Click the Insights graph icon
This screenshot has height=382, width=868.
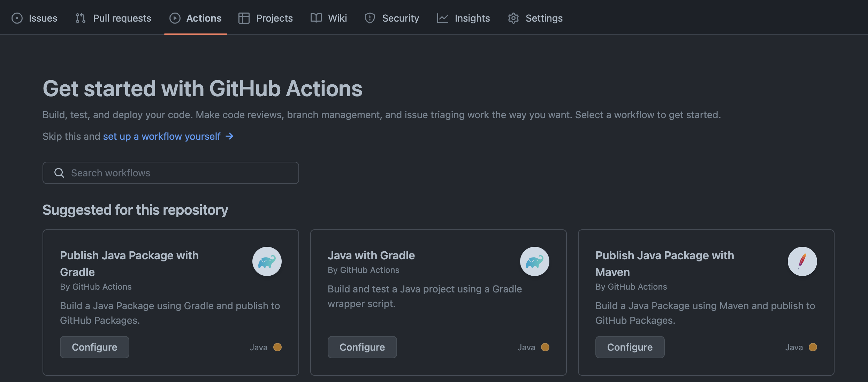(442, 18)
